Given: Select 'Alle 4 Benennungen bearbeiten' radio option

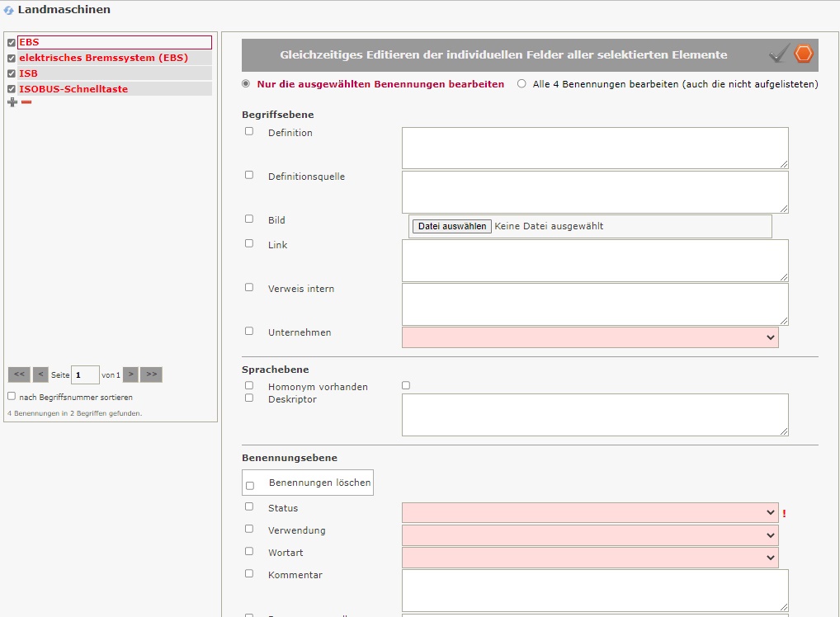Looking at the screenshot, I should 521,83.
